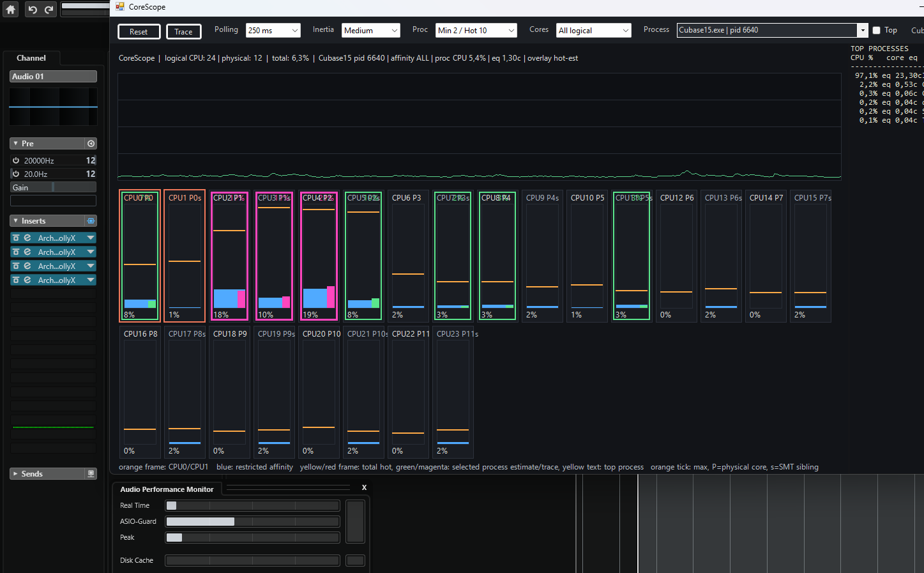The width and height of the screenshot is (924, 573).
Task: Select the CPU6 P3 core tile
Action: [408, 256]
